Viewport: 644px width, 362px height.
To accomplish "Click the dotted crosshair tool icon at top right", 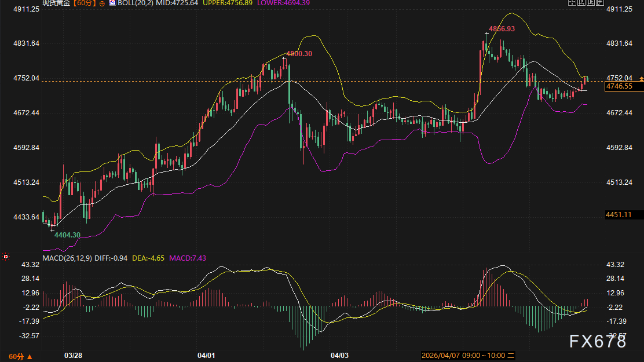I will (571, 3).
